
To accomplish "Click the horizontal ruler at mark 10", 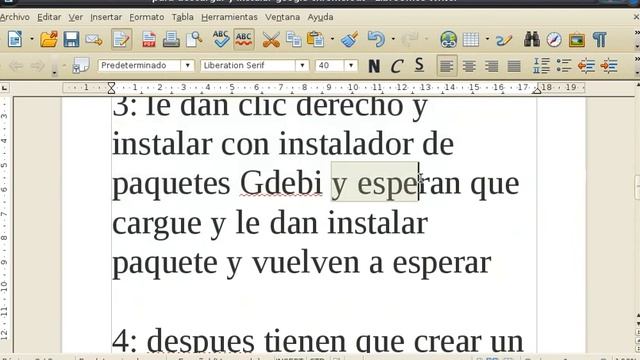I will pos(353,87).
